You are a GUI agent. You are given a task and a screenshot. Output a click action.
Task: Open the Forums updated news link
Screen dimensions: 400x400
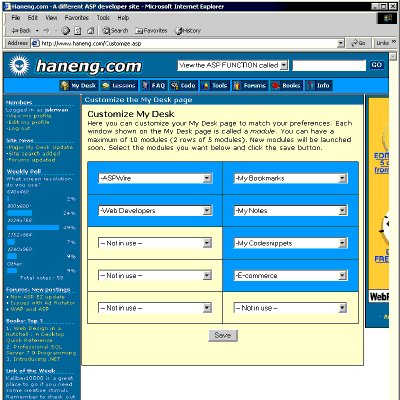(31, 160)
